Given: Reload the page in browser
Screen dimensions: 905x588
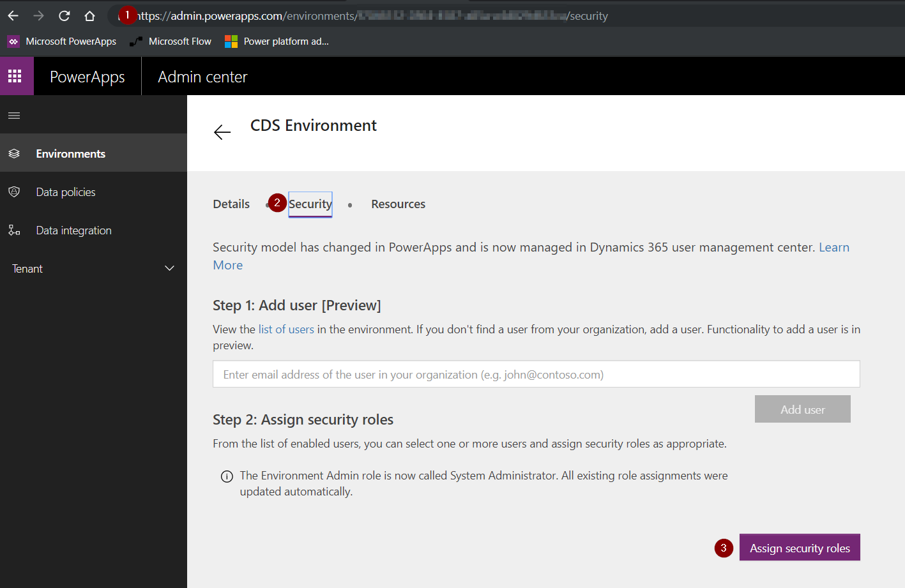Looking at the screenshot, I should (x=65, y=16).
